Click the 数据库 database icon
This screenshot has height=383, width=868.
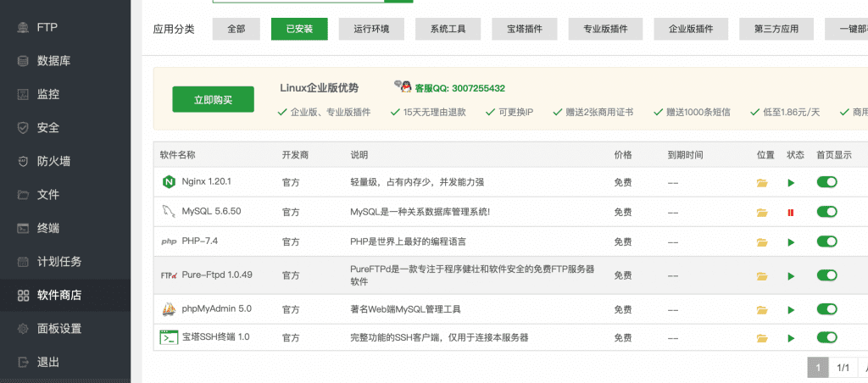pyautogui.click(x=23, y=61)
